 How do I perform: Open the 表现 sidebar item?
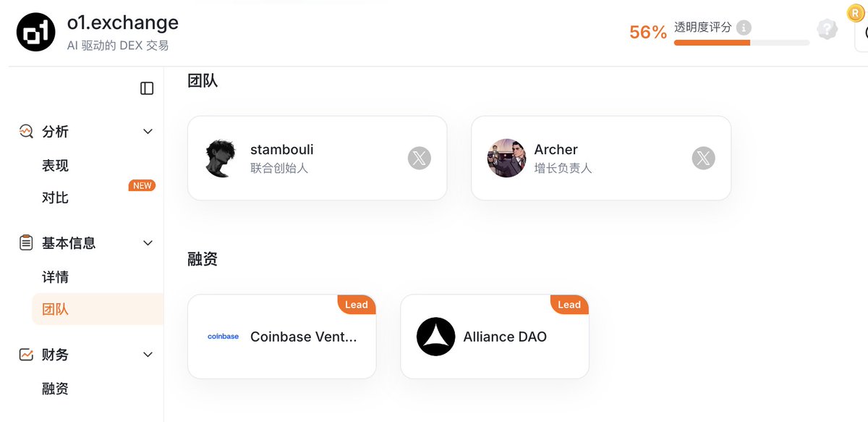click(x=55, y=166)
